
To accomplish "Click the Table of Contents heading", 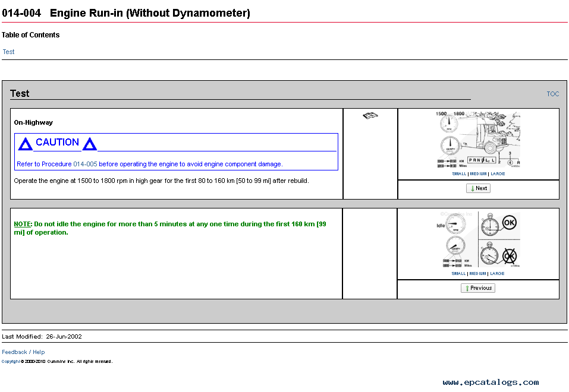I will [30, 35].
